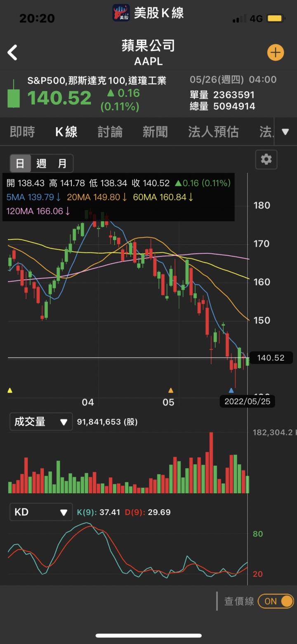Tap the KD axis label 80

point(258,534)
